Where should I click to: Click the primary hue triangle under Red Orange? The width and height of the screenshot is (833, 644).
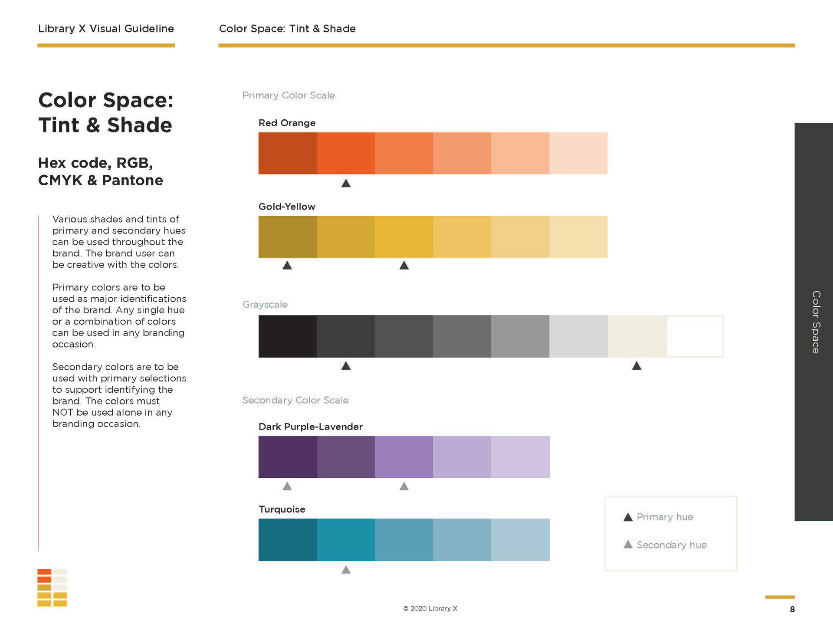[x=346, y=183]
